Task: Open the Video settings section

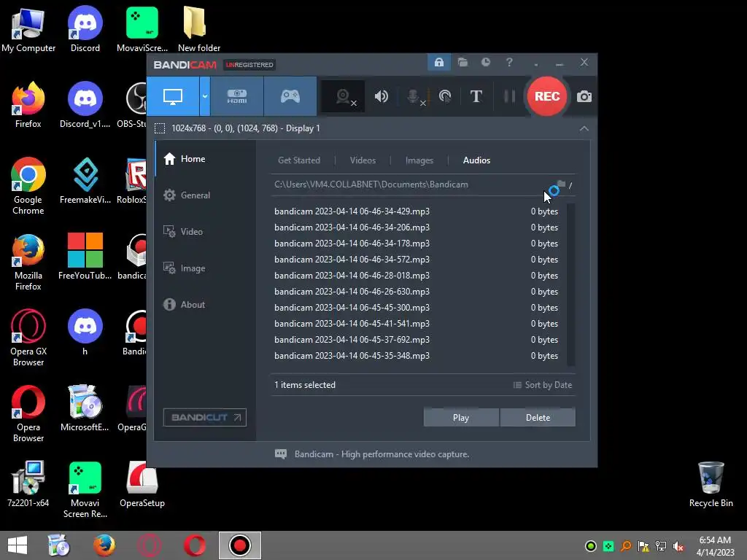Action: [205, 232]
